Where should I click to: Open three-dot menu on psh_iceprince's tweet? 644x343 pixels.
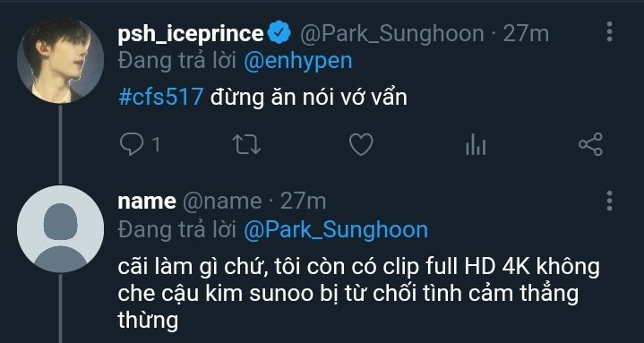(x=609, y=32)
